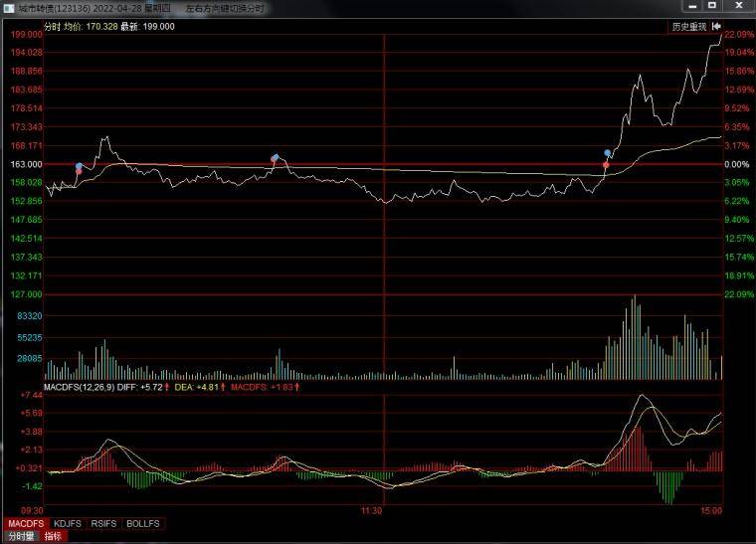Select the 指标 tab
This screenshot has width=756, height=544.
point(53,536)
